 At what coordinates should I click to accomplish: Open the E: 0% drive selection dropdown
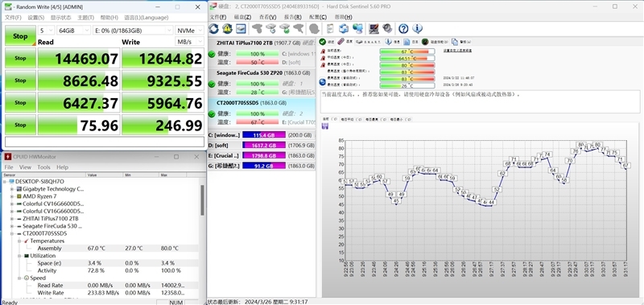[x=133, y=31]
